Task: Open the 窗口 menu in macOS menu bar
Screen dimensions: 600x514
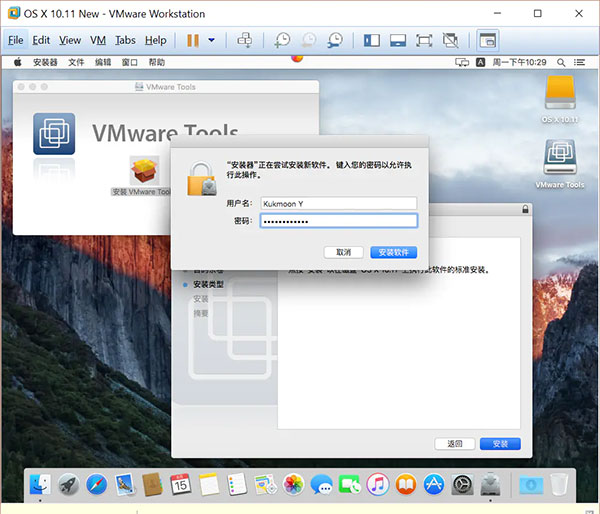Action: point(130,62)
